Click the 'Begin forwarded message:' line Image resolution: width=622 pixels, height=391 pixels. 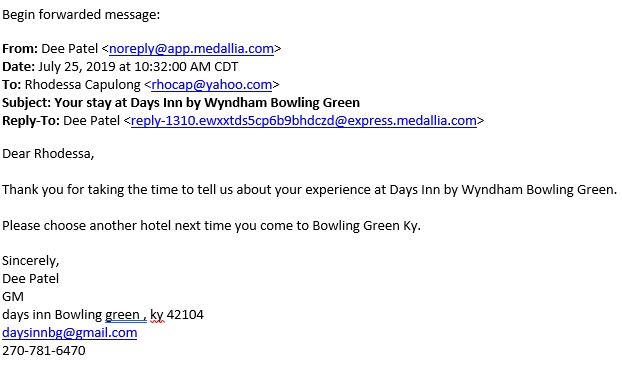point(81,15)
